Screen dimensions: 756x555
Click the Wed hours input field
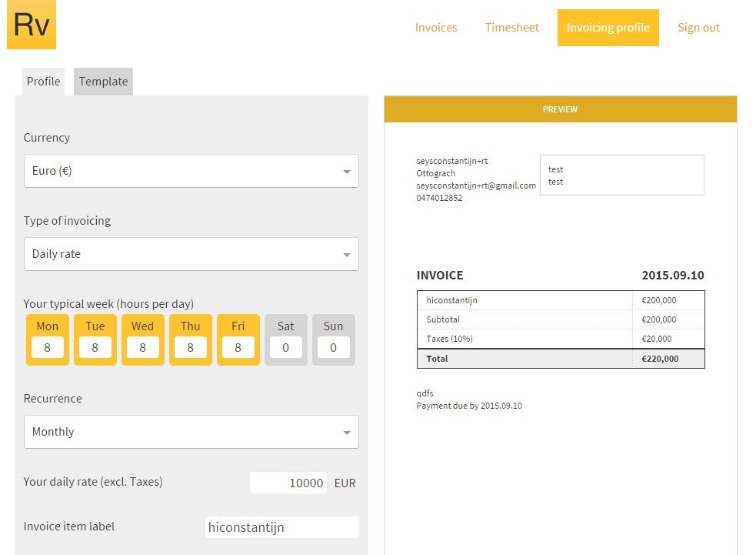(x=143, y=347)
